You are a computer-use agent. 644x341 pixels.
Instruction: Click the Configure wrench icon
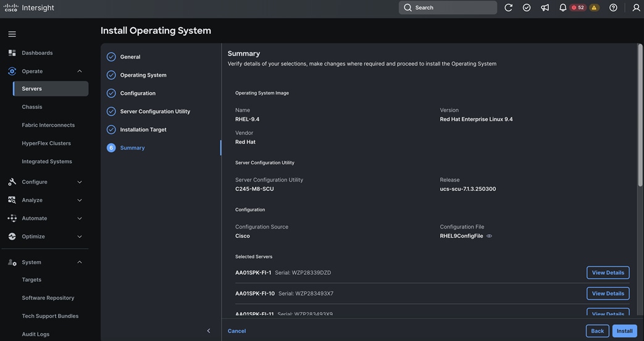12,182
